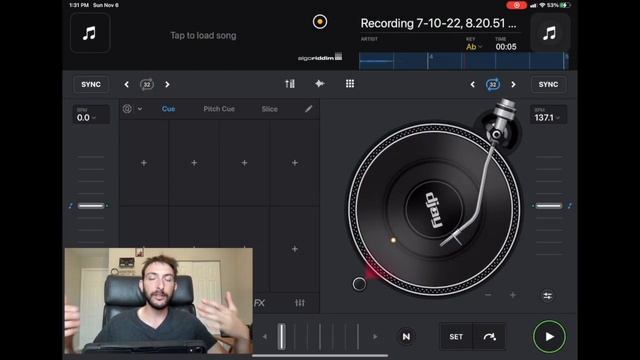Toggle left deck 32-beat loop

[147, 84]
